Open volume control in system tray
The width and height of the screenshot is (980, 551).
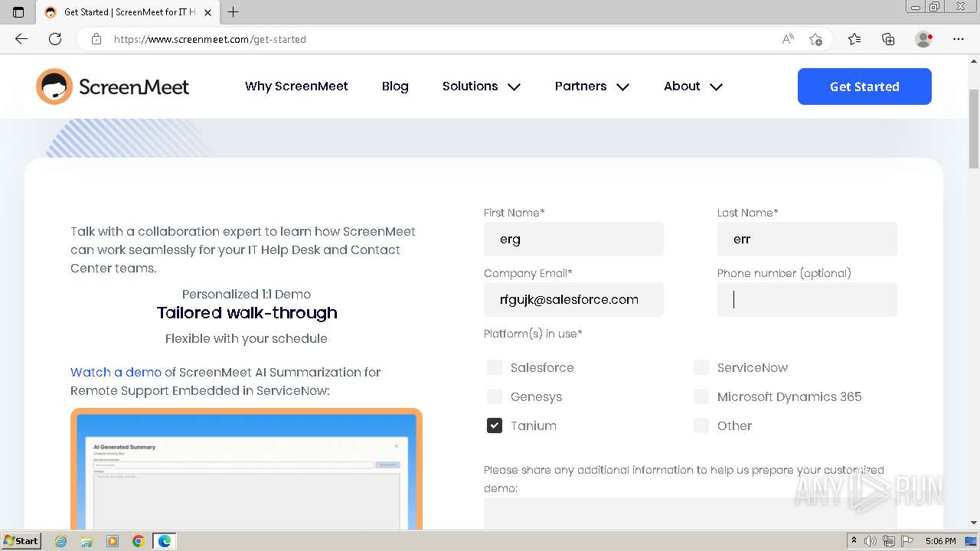[871, 541]
